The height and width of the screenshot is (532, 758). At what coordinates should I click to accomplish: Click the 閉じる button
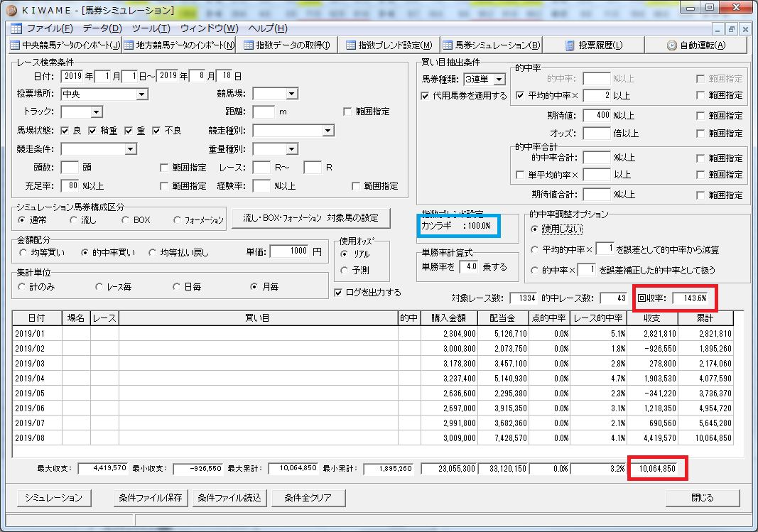tap(703, 498)
